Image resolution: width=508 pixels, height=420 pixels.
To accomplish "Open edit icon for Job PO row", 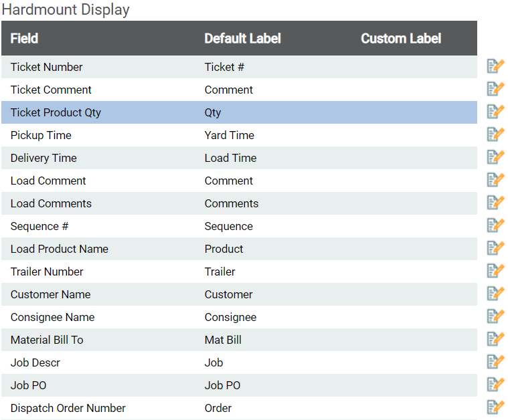I will (495, 385).
